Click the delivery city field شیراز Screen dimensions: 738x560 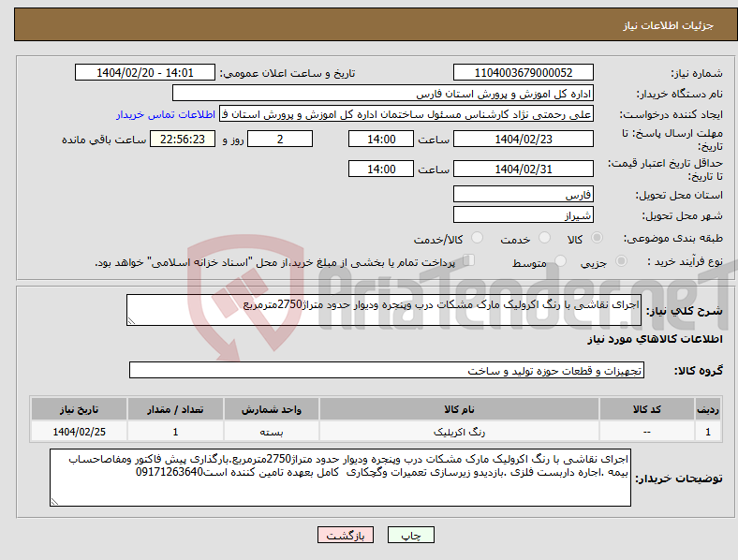(x=523, y=214)
